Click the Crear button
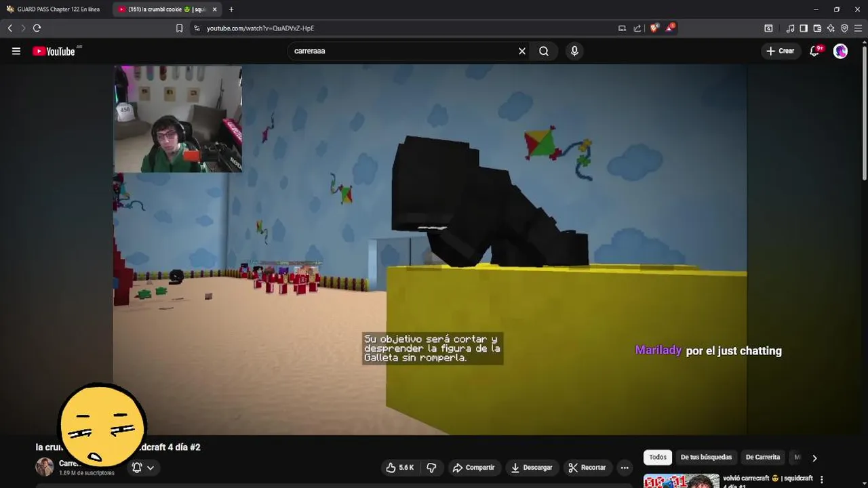This screenshot has height=488, width=868. click(x=780, y=51)
